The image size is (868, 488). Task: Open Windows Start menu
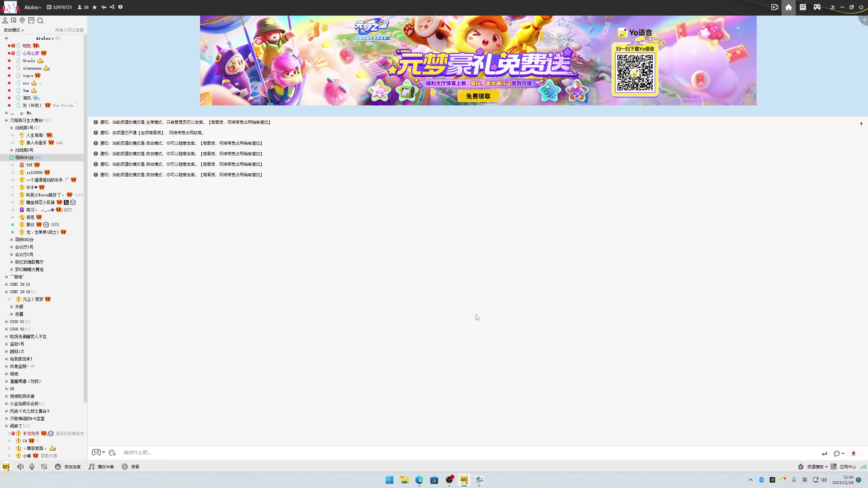389,480
